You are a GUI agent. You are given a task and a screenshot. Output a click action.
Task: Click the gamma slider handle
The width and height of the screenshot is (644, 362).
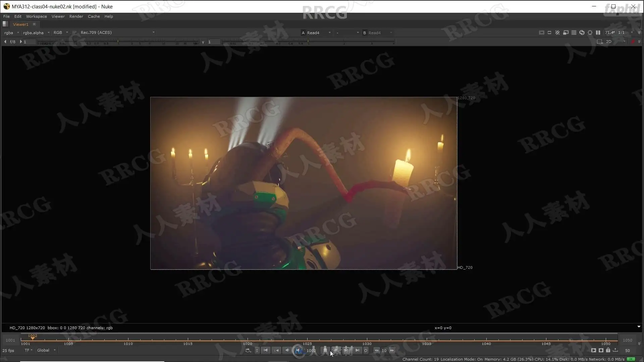[308, 41]
